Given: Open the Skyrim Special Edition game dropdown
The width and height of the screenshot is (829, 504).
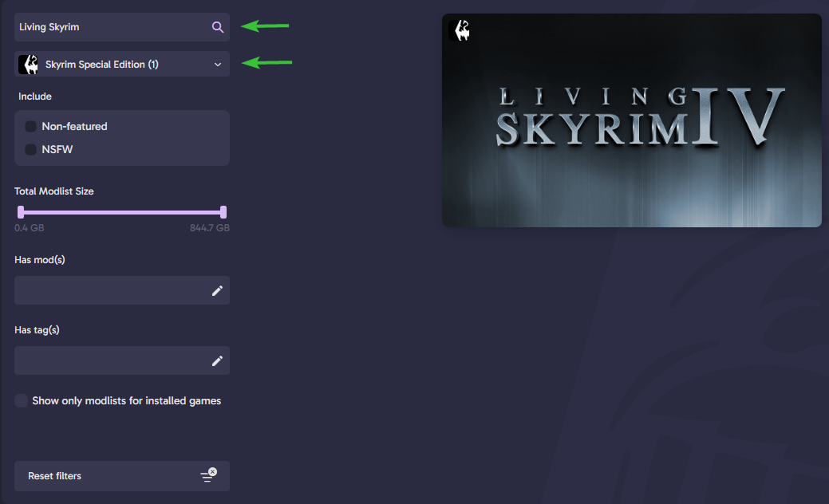Looking at the screenshot, I should coord(121,64).
